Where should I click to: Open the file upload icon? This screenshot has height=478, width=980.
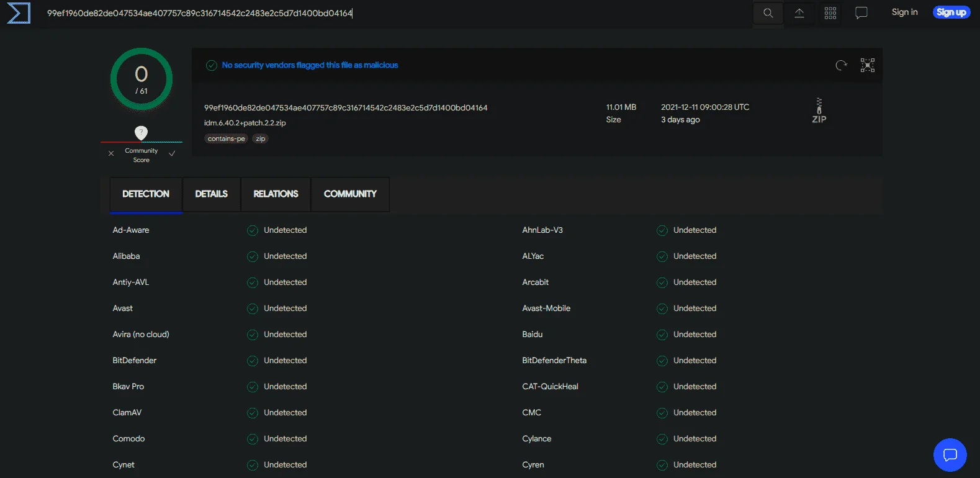(799, 13)
